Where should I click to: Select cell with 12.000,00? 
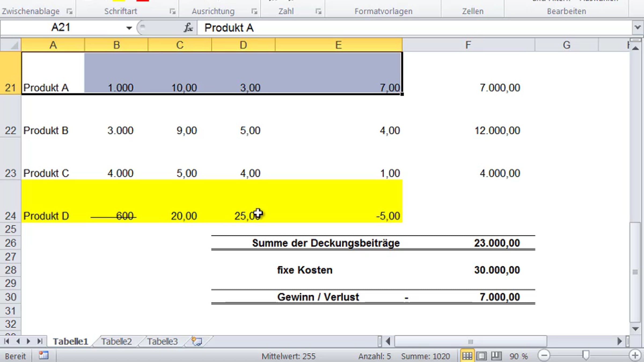point(469,116)
